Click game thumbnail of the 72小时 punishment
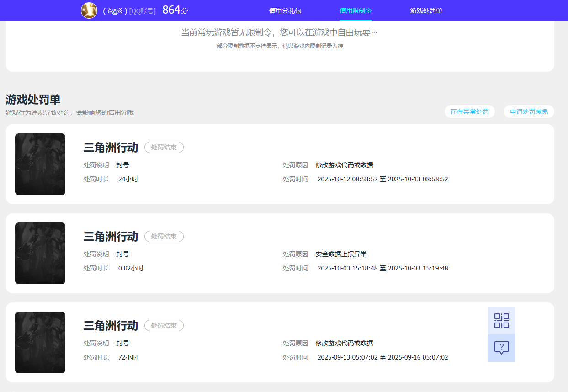This screenshot has height=392, width=568. point(40,343)
